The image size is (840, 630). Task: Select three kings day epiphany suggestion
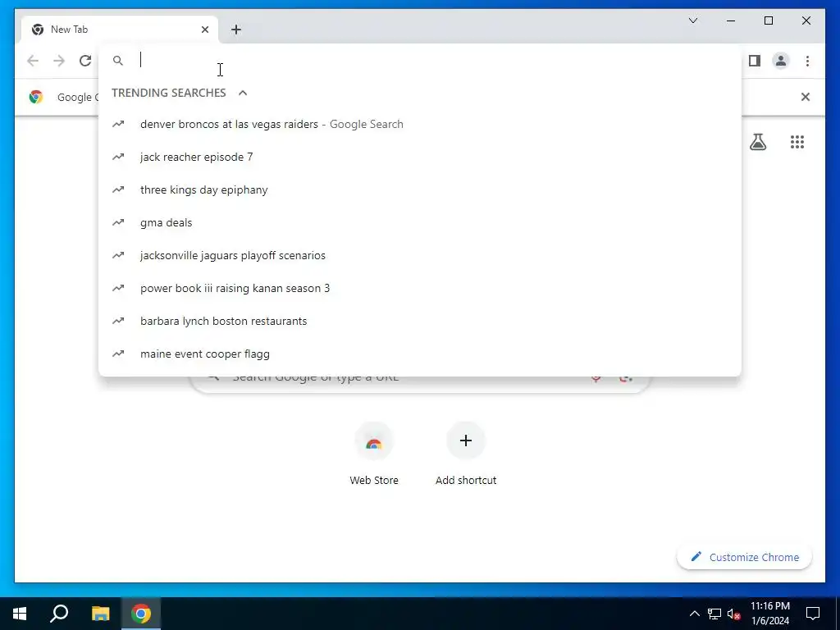point(420,189)
